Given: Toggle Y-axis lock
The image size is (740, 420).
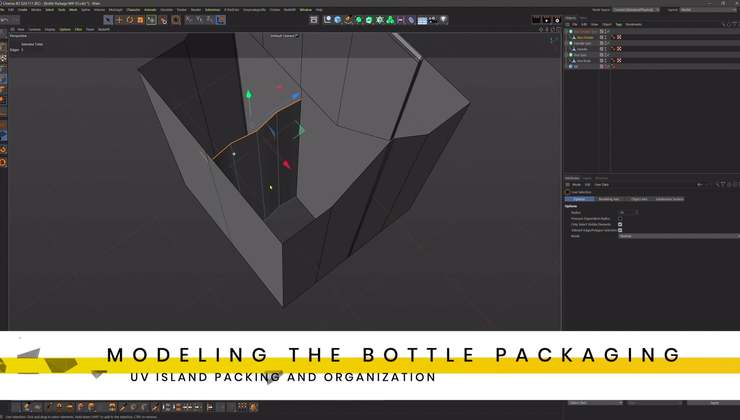Looking at the screenshot, I should (199, 20).
